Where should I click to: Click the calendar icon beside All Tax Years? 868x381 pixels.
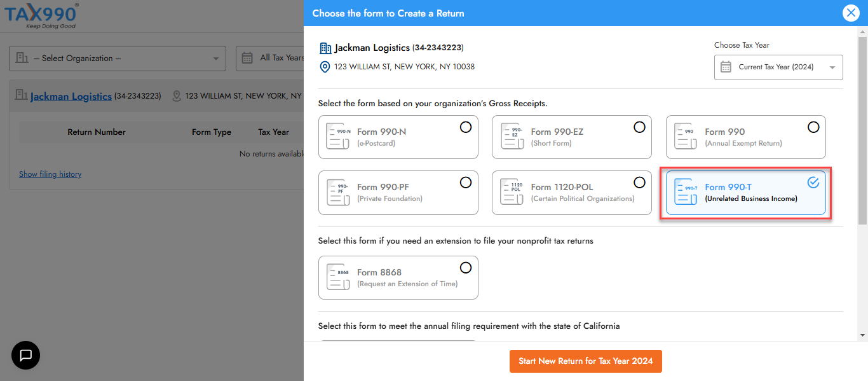(248, 58)
